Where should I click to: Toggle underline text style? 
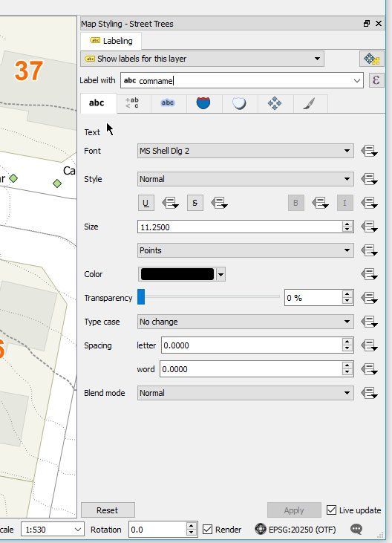coord(146,203)
